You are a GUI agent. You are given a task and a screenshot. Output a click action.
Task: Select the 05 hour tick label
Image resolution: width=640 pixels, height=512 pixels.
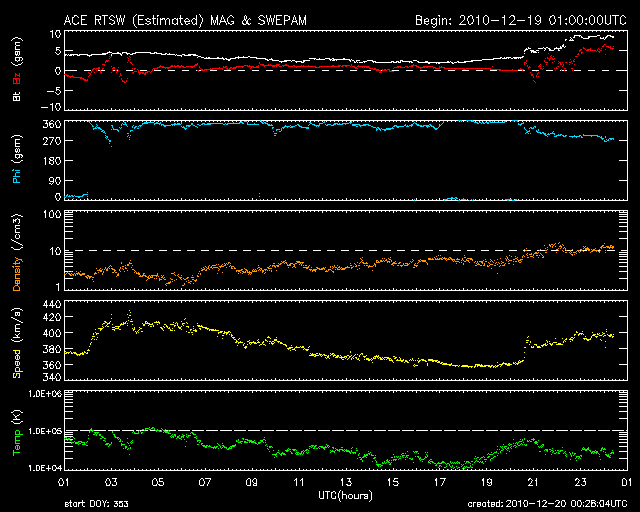click(158, 482)
